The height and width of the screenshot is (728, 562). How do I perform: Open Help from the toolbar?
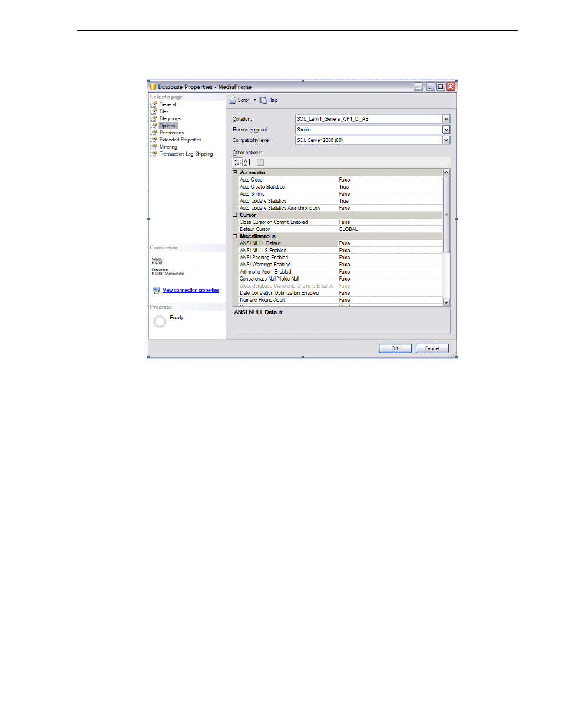(x=269, y=100)
